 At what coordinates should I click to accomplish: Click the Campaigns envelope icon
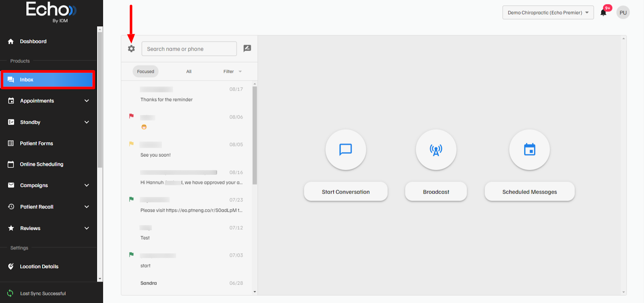pyautogui.click(x=11, y=185)
